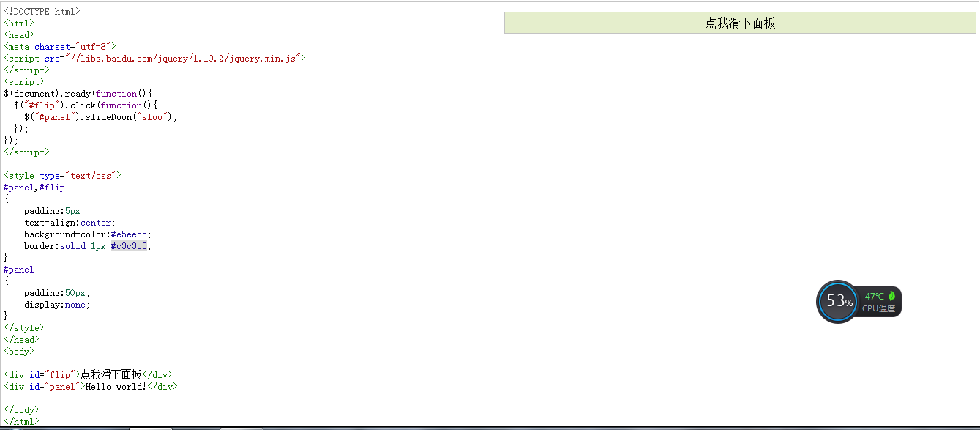Click the background-color:#e5eecc; declaration

(88, 234)
